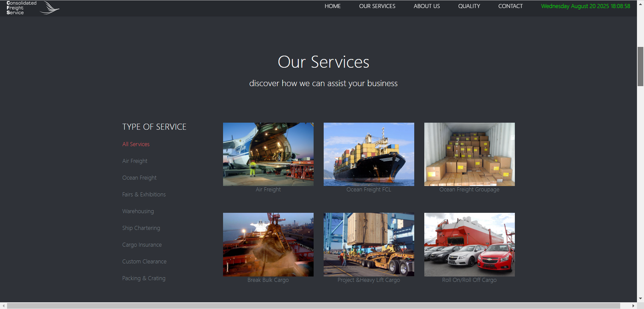The height and width of the screenshot is (309, 644).
Task: Open the ABOUT US page
Action: [427, 6]
